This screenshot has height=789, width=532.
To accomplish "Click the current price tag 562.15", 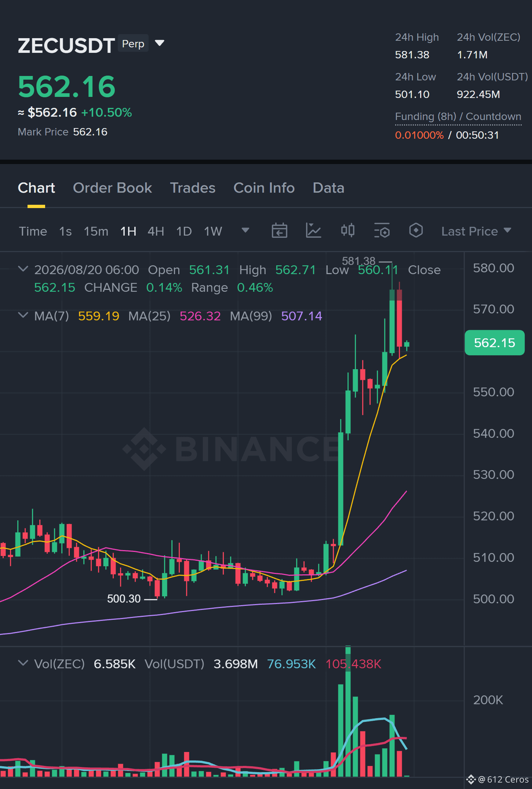I will [x=495, y=343].
